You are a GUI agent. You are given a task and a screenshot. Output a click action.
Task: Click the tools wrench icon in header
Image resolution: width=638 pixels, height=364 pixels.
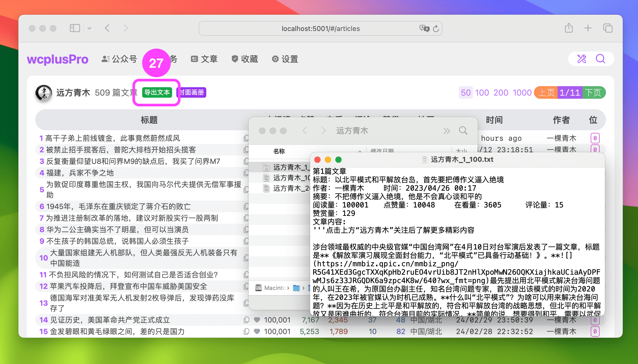coord(582,59)
